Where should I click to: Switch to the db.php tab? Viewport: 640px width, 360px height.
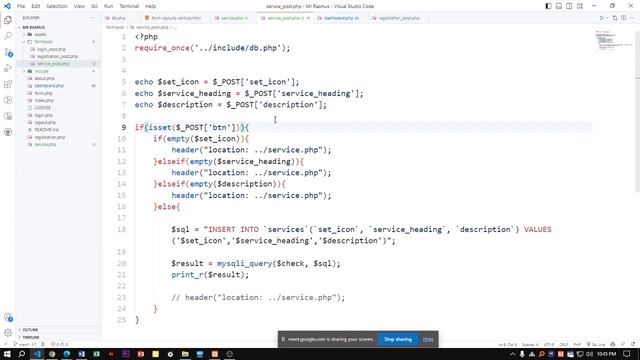tap(118, 18)
